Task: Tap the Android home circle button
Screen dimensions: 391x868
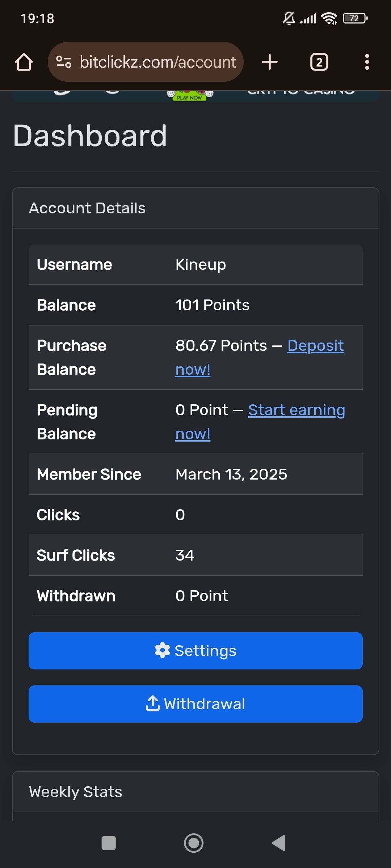Action: pos(194,843)
